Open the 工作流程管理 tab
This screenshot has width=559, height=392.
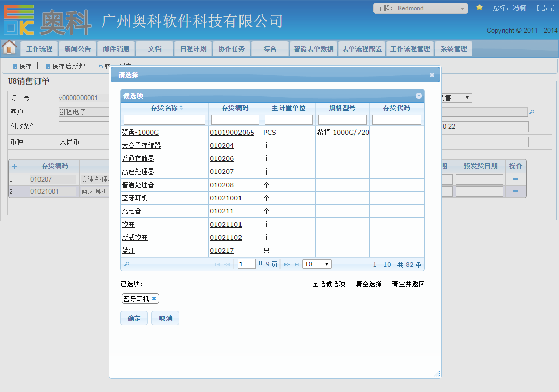point(410,49)
